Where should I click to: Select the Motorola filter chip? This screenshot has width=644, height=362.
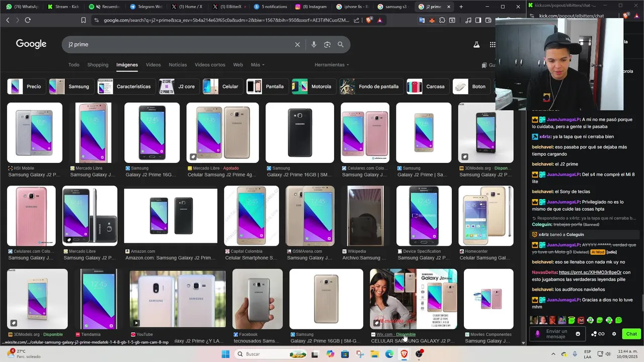click(313, 86)
